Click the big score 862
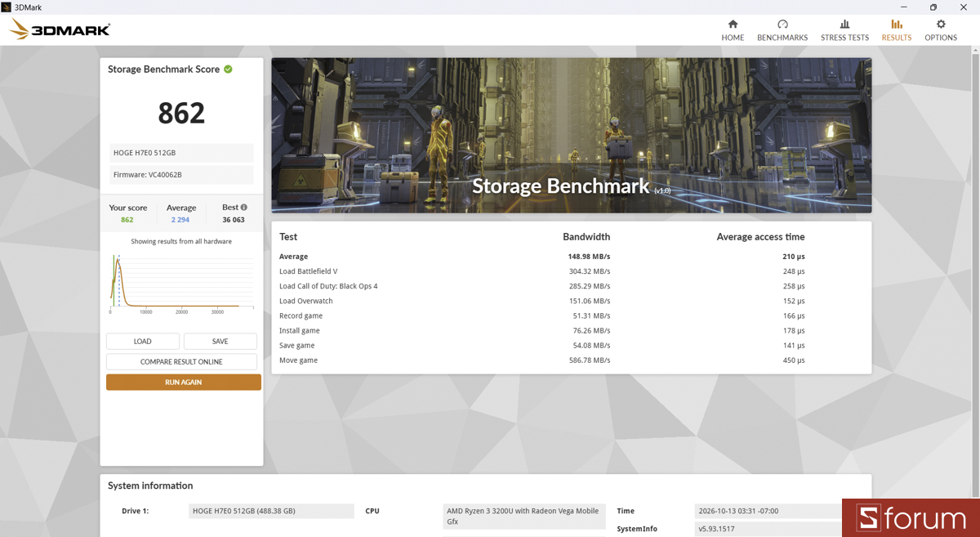Viewport: 980px width, 537px height. pyautogui.click(x=181, y=113)
